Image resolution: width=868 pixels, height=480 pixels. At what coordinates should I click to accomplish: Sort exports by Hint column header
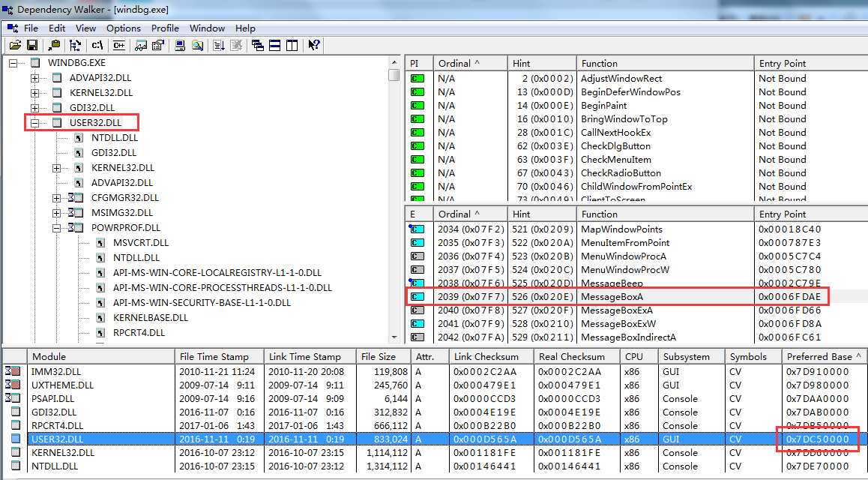542,214
